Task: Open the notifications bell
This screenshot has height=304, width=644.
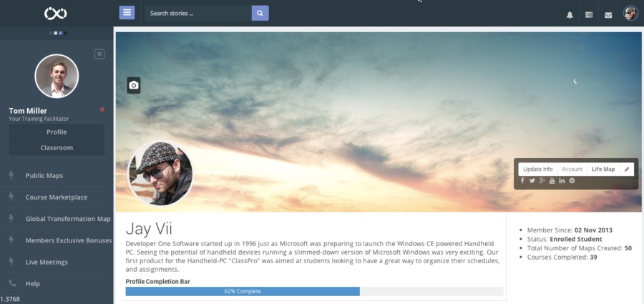Action: pyautogui.click(x=570, y=15)
